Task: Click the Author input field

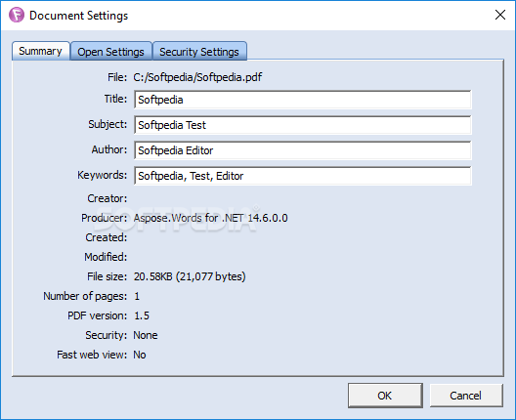Action: [303, 150]
